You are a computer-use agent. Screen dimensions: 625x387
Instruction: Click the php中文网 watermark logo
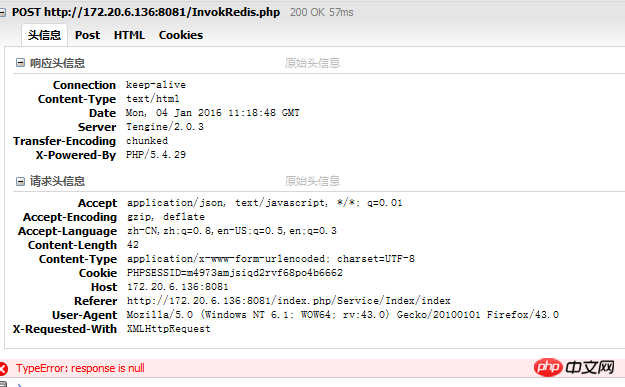click(574, 367)
